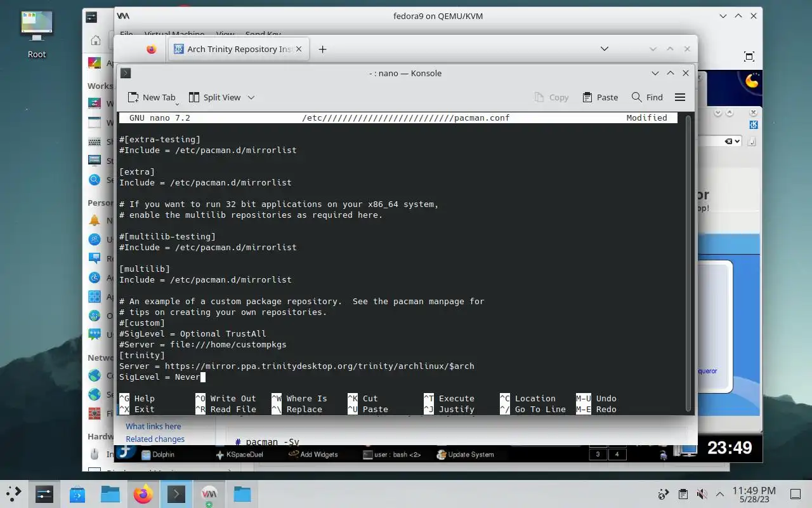812x508 pixels.
Task: Open the Konsole hamburger menu
Action: (680, 97)
